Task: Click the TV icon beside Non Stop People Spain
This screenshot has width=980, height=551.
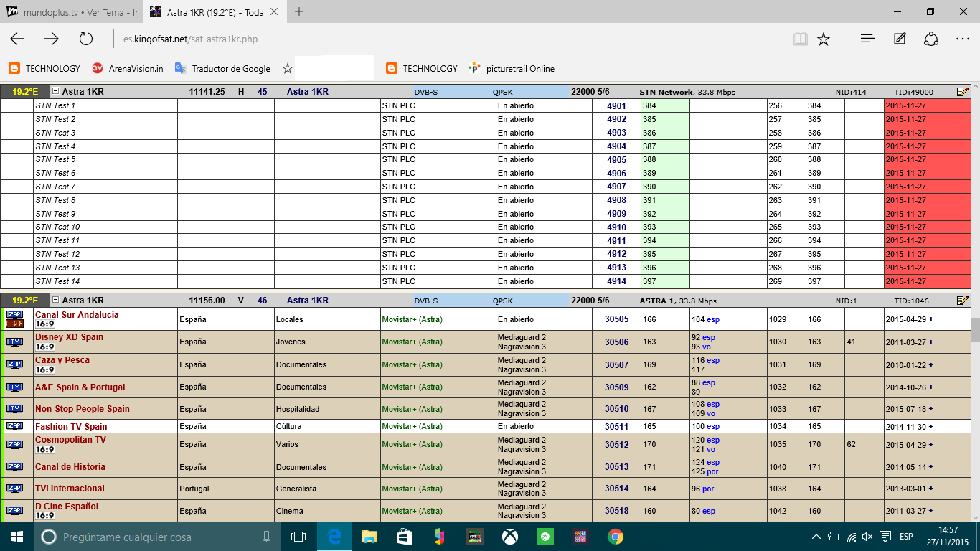Action: (14, 409)
